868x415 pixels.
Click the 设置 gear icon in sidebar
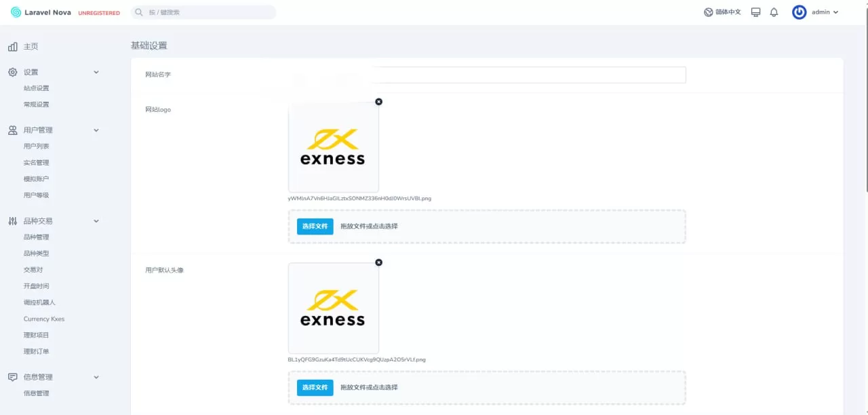[x=12, y=72]
